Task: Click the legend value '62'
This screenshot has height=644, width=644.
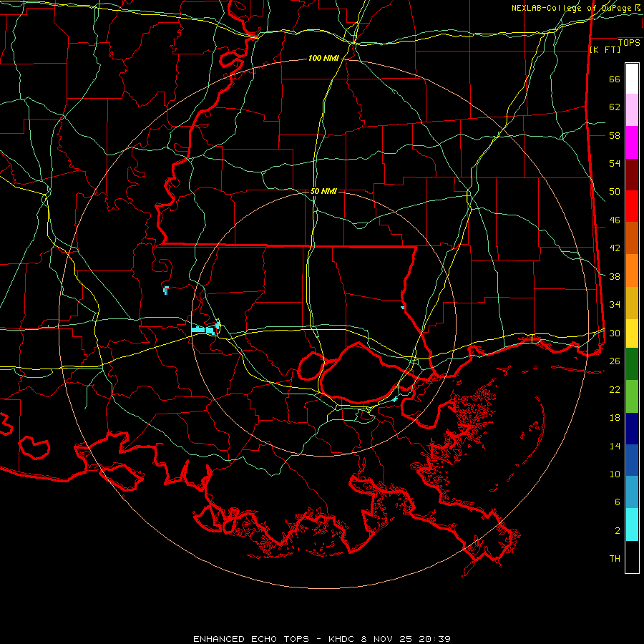Action: [x=615, y=107]
